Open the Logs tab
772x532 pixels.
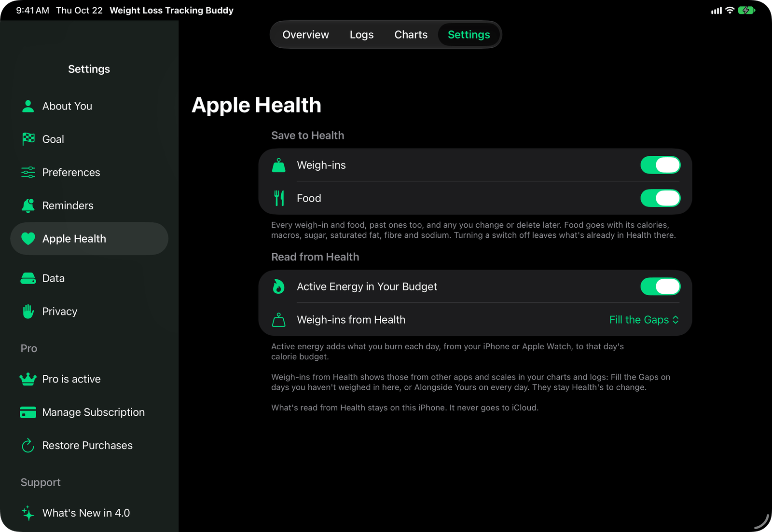(361, 35)
